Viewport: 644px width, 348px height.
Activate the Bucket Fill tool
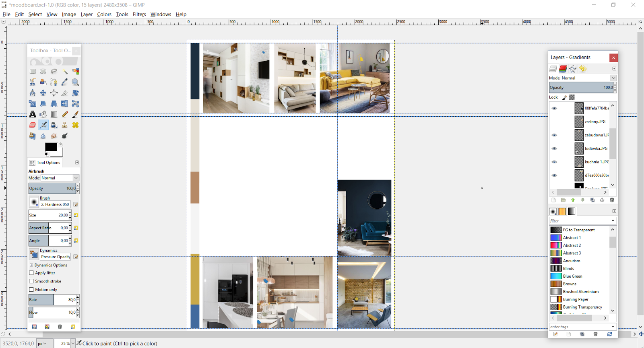coord(43,114)
